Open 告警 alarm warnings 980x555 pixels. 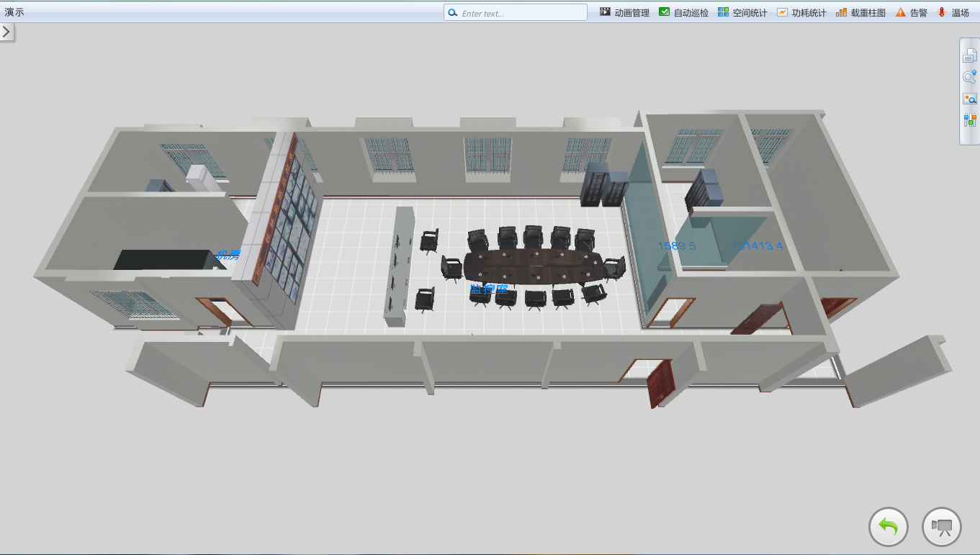(911, 13)
